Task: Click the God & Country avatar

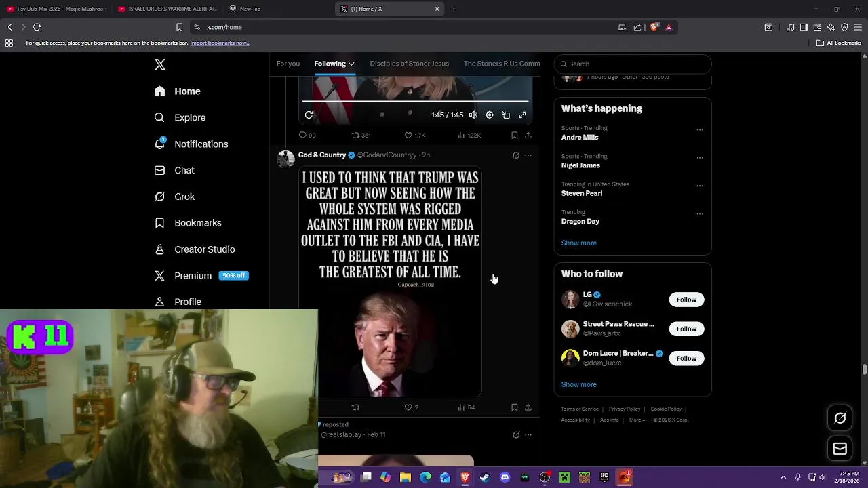Action: [x=286, y=159]
